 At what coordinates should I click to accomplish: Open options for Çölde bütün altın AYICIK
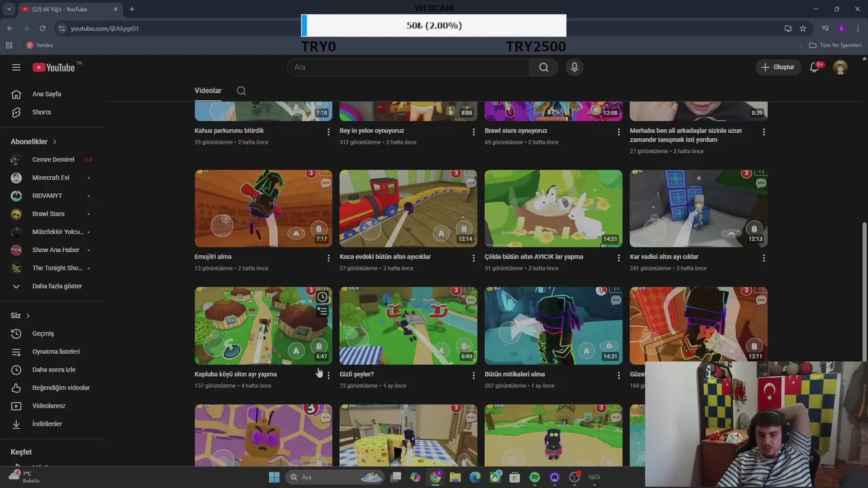(618, 258)
